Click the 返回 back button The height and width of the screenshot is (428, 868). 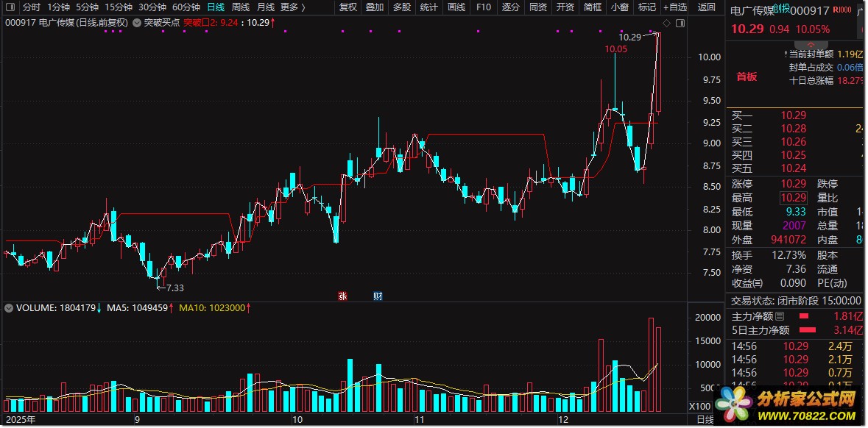pyautogui.click(x=706, y=7)
